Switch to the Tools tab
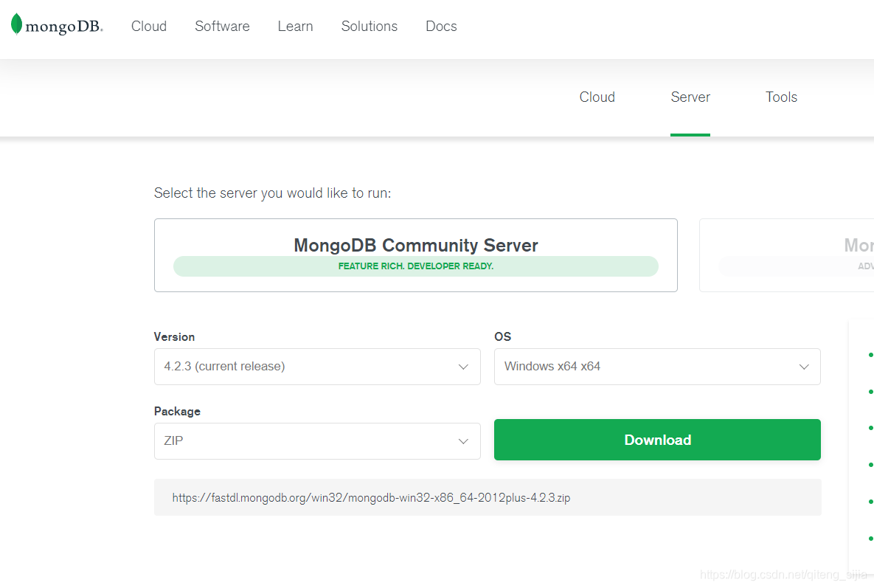The image size is (874, 588). pos(781,97)
